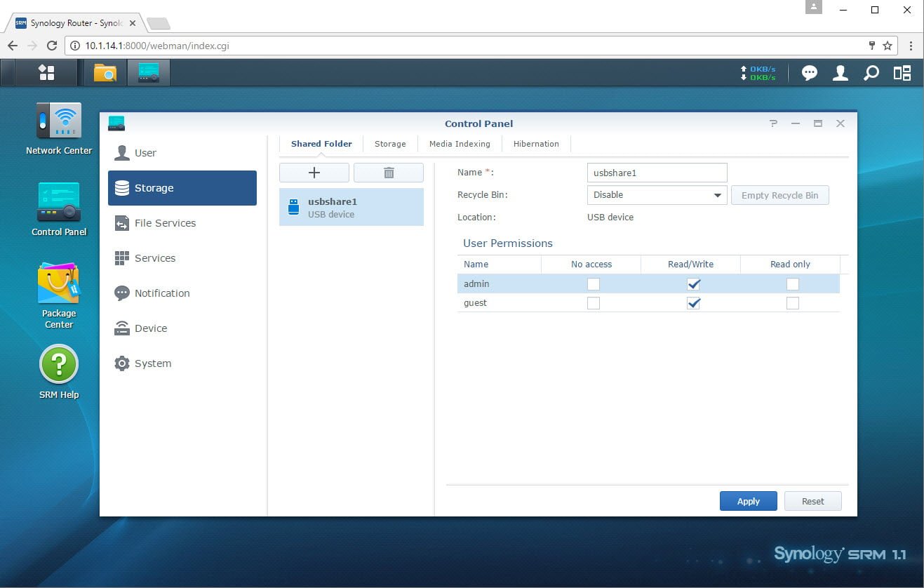The image size is (924, 588).
Task: Open File Services in the sidebar
Action: click(x=182, y=223)
